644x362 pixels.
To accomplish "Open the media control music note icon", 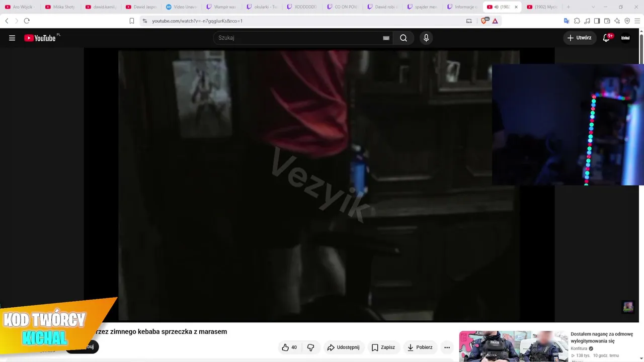I will [587, 21].
